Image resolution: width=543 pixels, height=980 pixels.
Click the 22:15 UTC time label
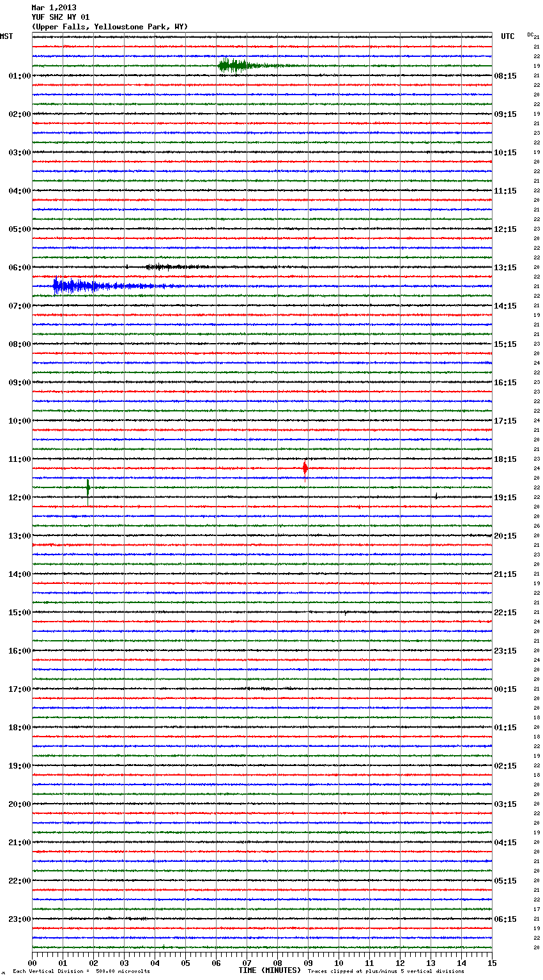point(505,613)
